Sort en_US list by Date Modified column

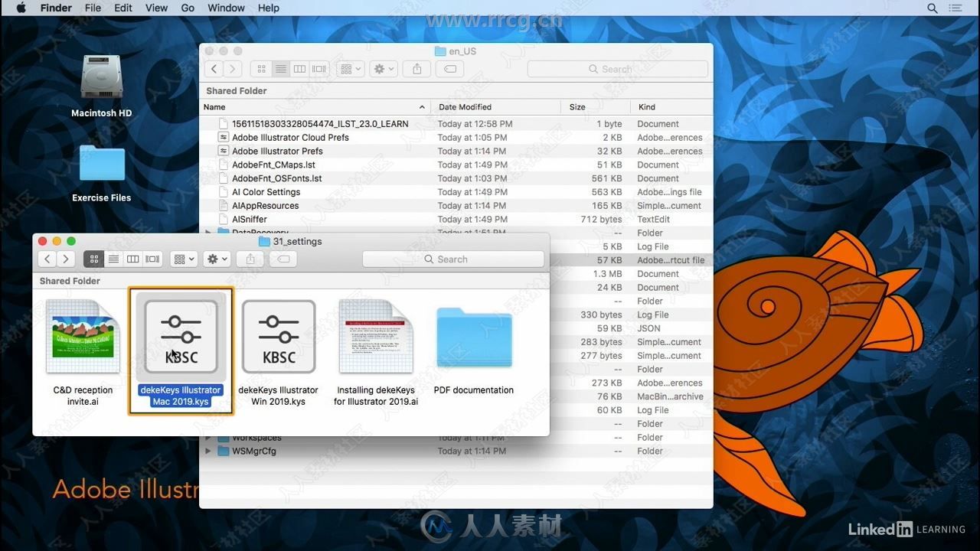click(x=495, y=107)
